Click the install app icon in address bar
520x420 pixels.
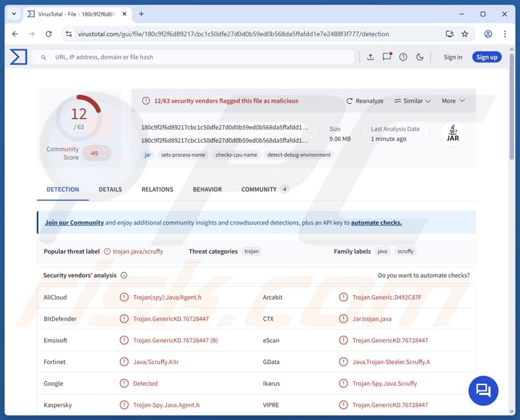pos(450,34)
